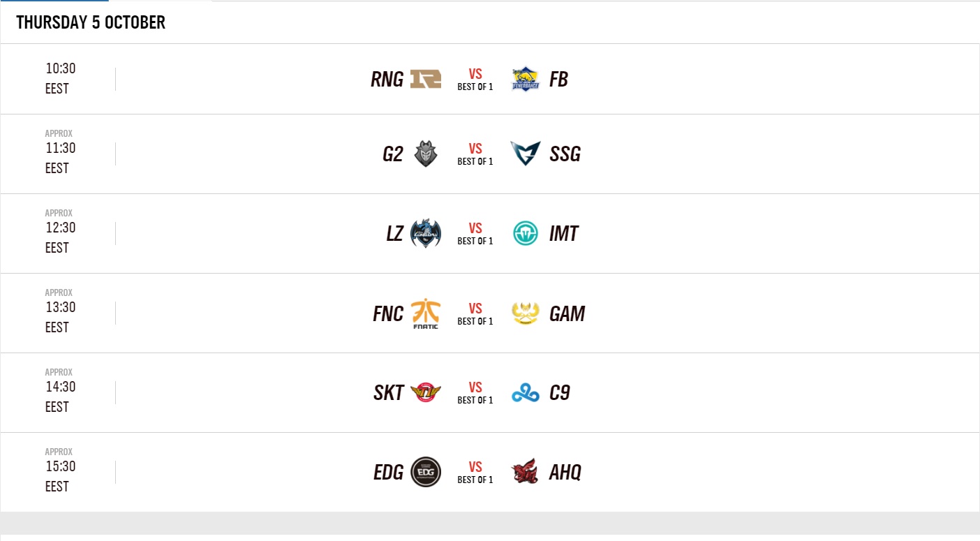Screen dimensions: 980x541
Task: Click the Thursday 5 October header
Action: click(x=91, y=22)
